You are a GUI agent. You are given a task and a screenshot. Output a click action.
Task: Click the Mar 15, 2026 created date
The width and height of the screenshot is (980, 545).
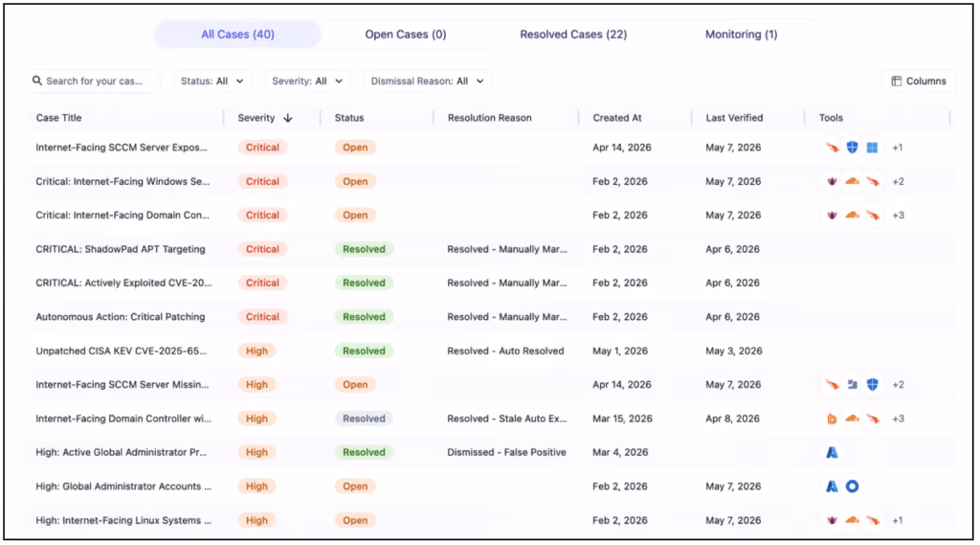click(622, 419)
